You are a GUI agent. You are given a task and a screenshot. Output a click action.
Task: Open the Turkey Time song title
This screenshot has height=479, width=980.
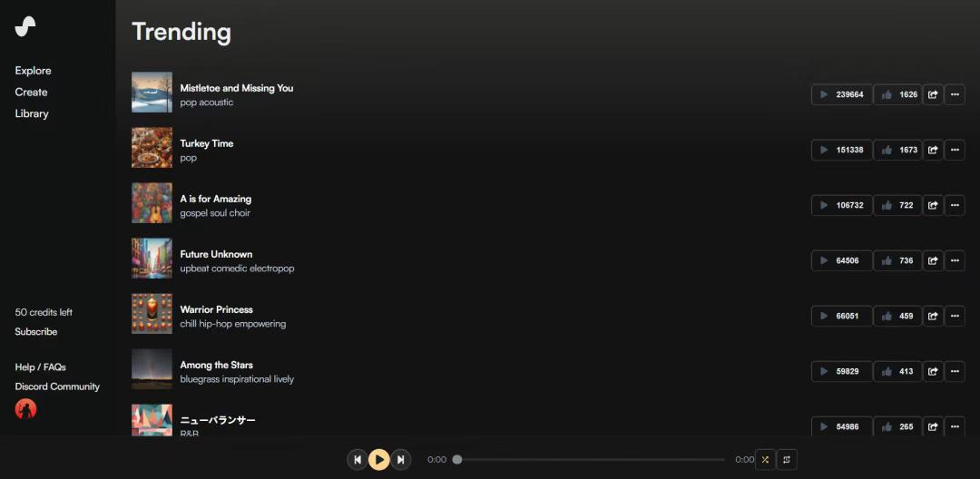pos(207,143)
